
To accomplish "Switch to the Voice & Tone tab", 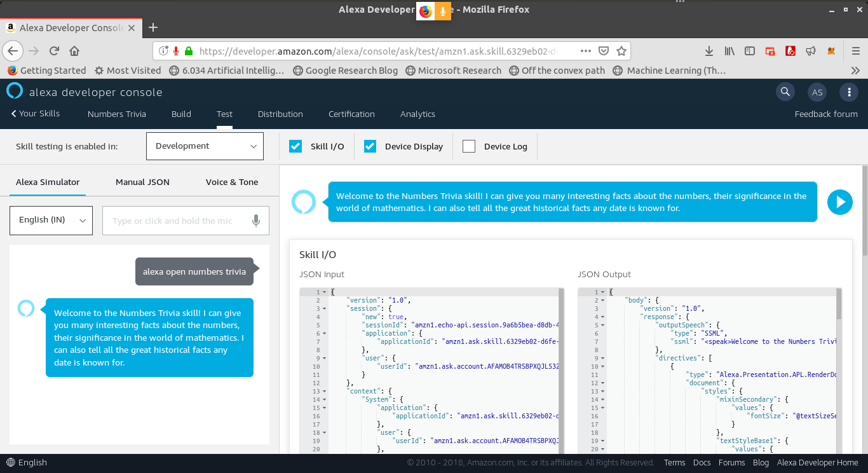I will (x=232, y=182).
